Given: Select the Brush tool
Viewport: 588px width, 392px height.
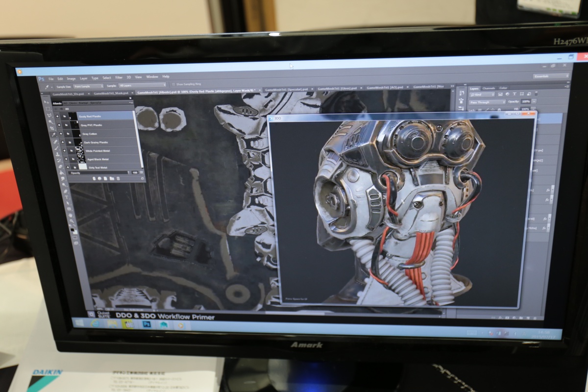Looking at the screenshot, I should (57, 148).
